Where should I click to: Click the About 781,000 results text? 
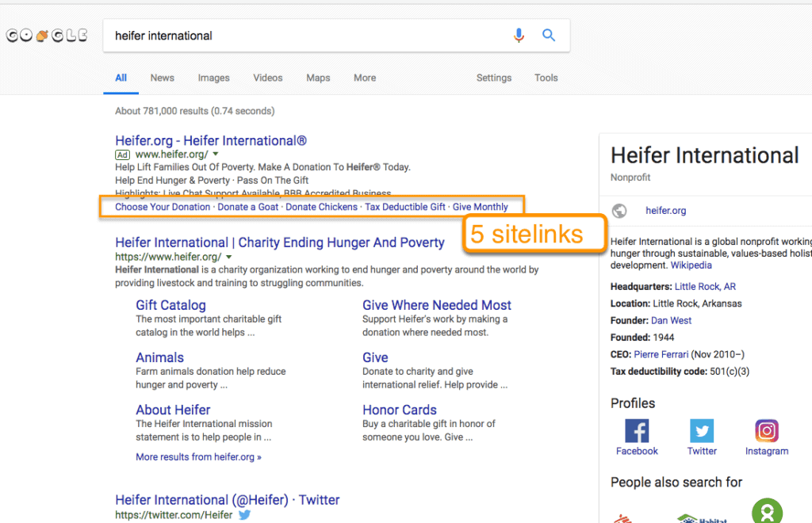click(x=195, y=111)
